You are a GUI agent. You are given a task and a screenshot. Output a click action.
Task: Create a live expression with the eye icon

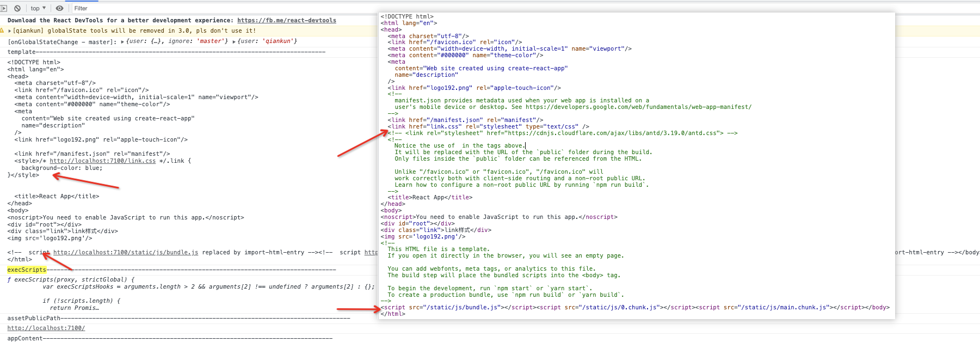(60, 8)
